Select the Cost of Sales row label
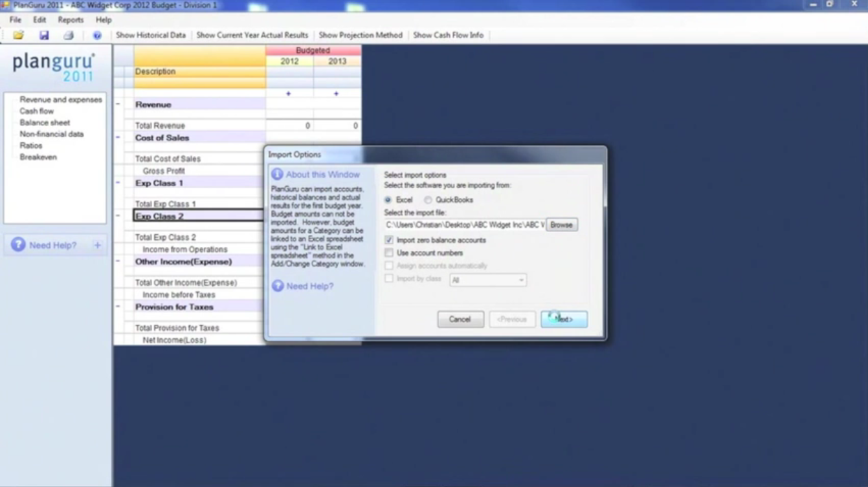 (162, 138)
